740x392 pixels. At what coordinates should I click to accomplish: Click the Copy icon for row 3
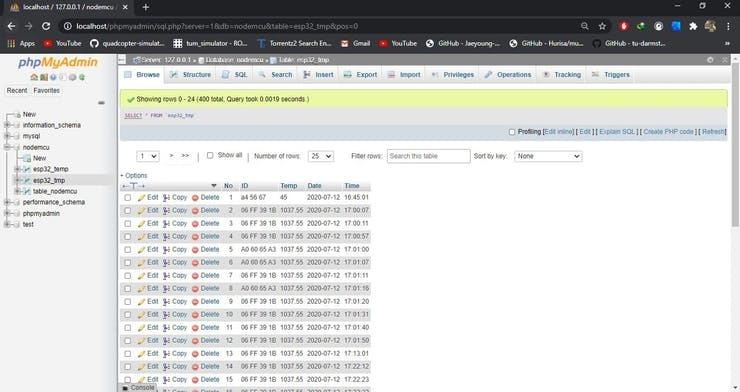[166, 224]
